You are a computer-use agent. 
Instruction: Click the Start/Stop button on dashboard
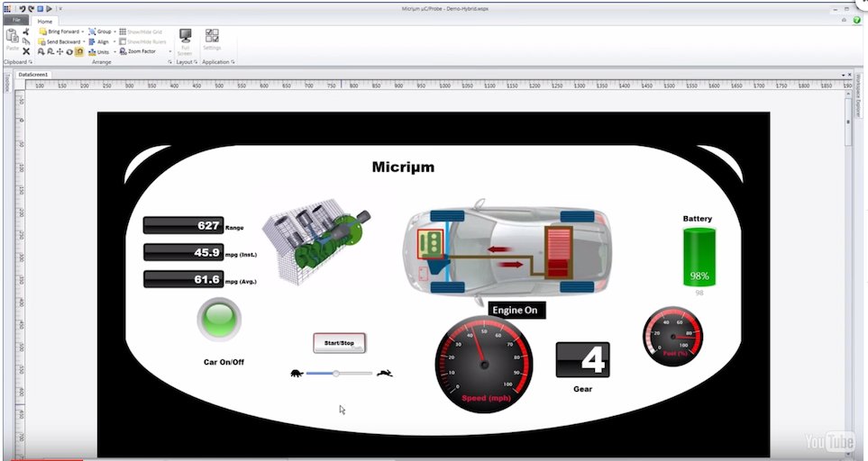(x=339, y=343)
